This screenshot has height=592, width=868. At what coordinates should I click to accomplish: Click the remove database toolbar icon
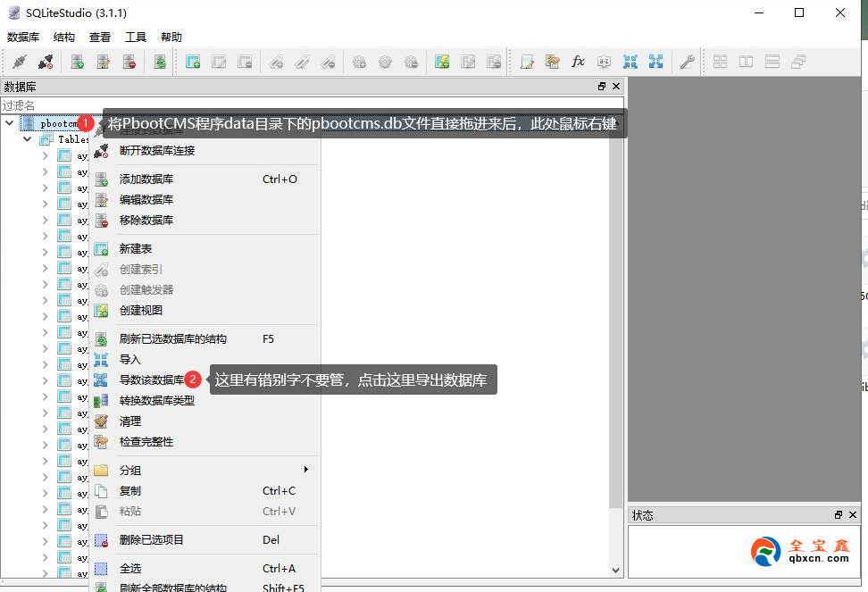[129, 62]
